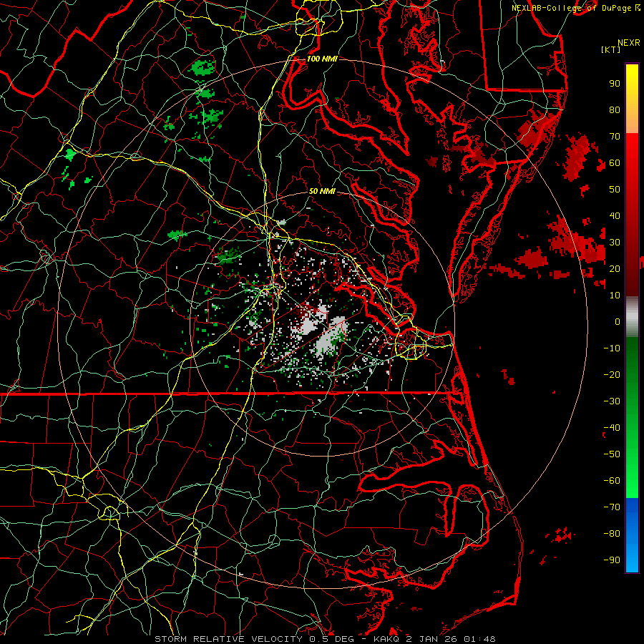Click the -70 value on velocity scale
Screen dimensions: 644x644
(612, 507)
